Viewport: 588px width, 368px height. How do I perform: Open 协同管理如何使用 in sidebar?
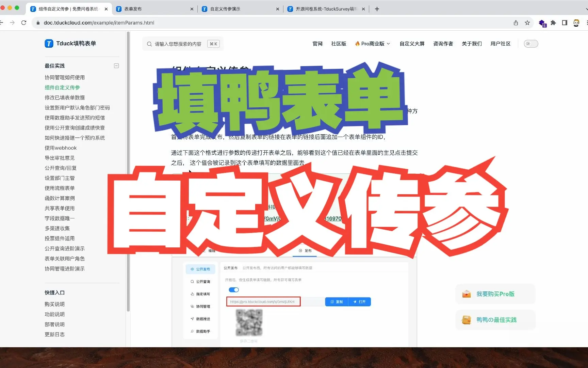point(65,77)
